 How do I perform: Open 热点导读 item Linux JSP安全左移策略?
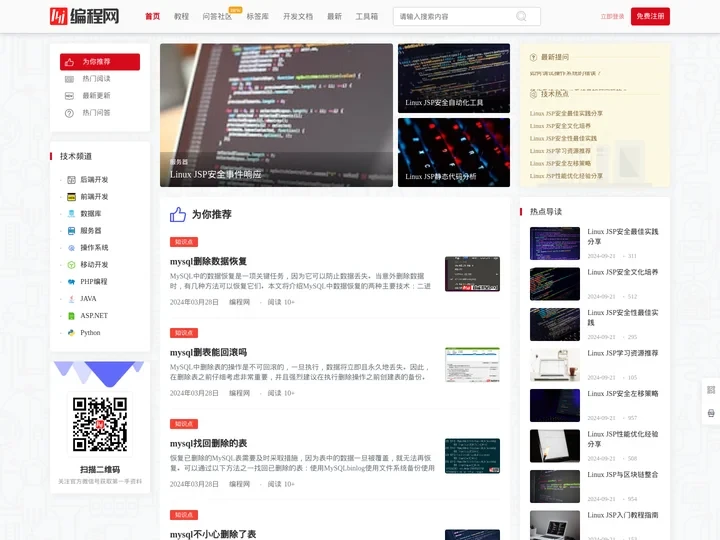tap(623, 394)
